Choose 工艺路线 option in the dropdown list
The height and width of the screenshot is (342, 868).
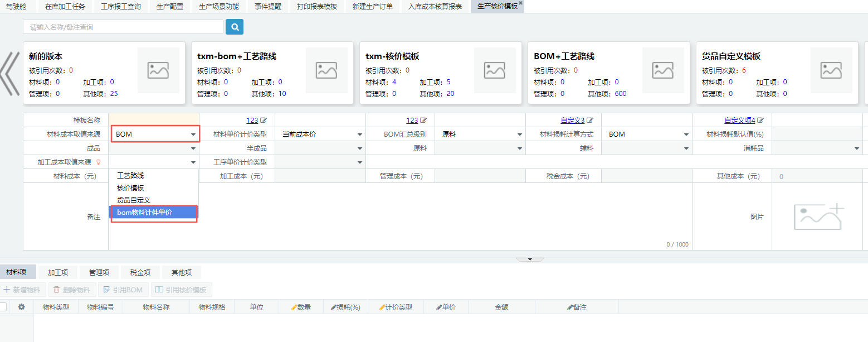(130, 176)
